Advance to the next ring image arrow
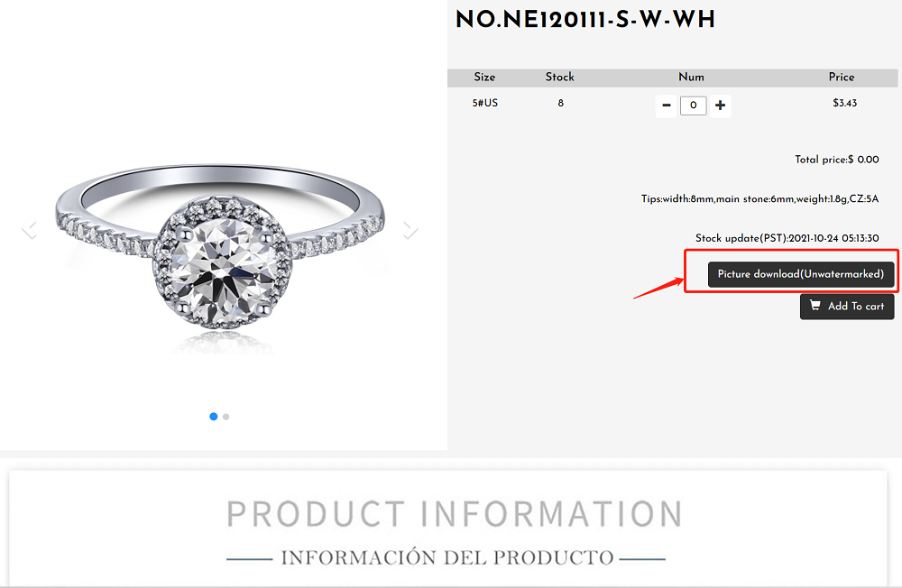The width and height of the screenshot is (902, 588). pyautogui.click(x=410, y=230)
